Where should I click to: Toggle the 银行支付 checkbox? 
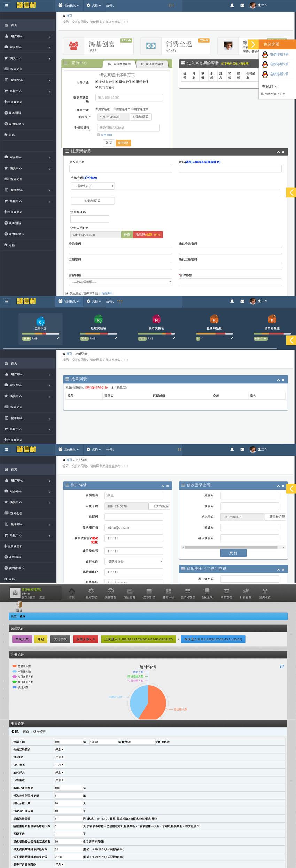133,81
